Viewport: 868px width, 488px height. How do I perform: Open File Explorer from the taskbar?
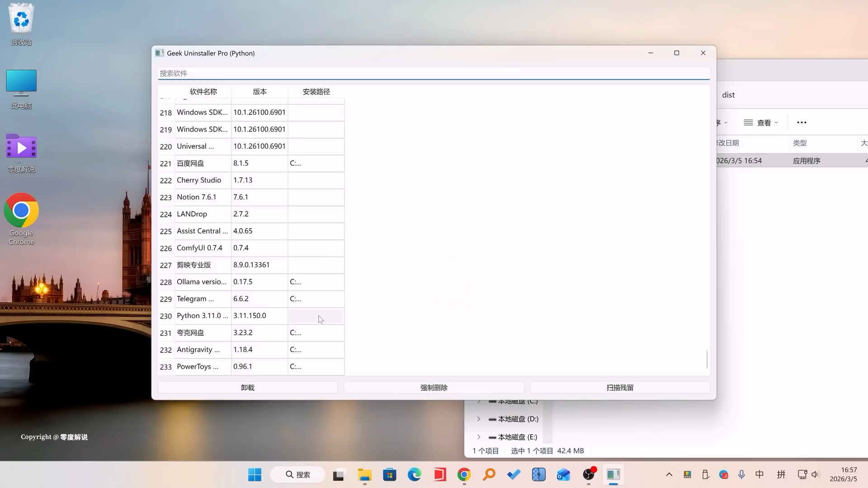364,475
